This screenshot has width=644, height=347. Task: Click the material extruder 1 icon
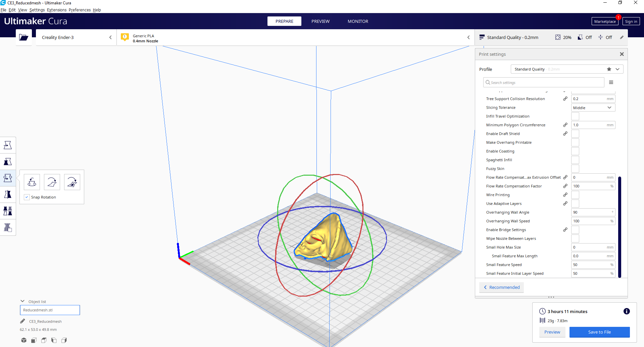point(125,37)
